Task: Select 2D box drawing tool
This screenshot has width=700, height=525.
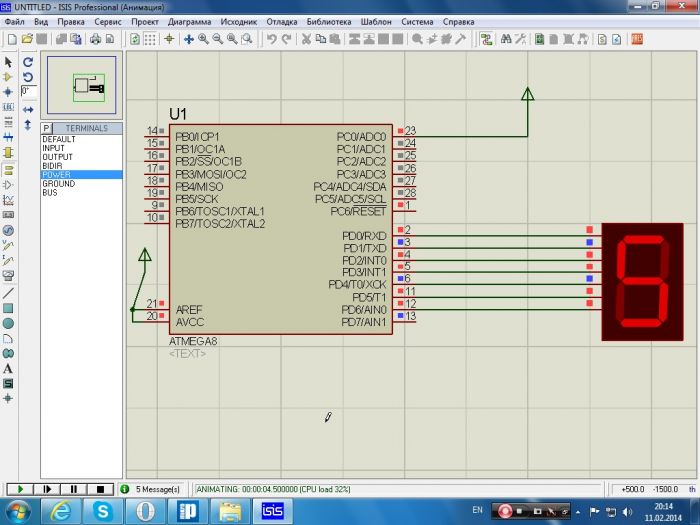Action: [x=8, y=308]
